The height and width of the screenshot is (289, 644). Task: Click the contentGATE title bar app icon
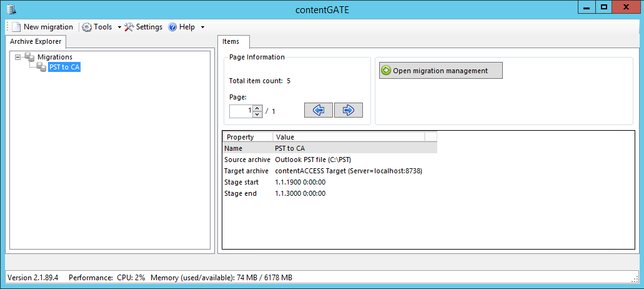[11, 9]
